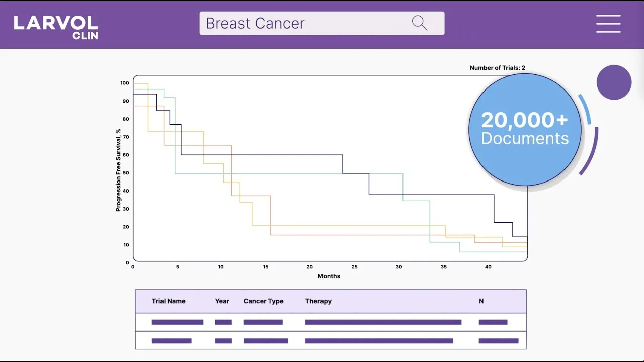The width and height of the screenshot is (644, 362).
Task: Sort by Year column header
Action: [x=222, y=301]
